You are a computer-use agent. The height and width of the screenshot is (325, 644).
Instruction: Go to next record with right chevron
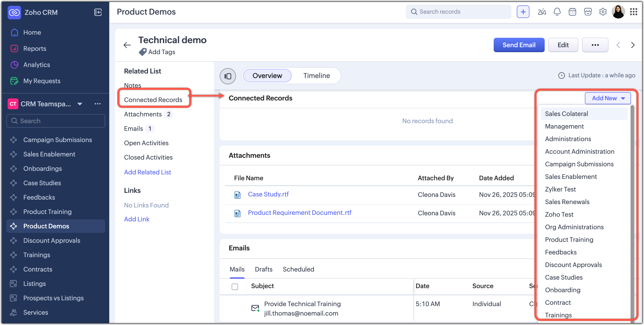tap(633, 45)
